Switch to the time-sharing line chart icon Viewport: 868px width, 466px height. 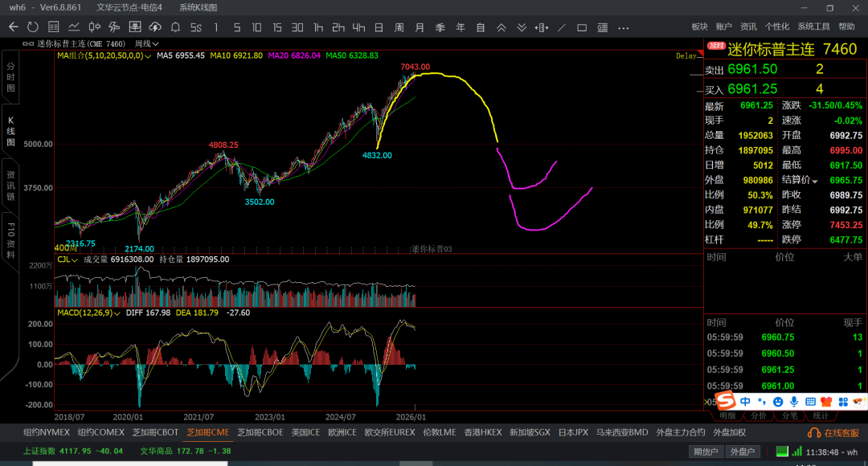74,27
